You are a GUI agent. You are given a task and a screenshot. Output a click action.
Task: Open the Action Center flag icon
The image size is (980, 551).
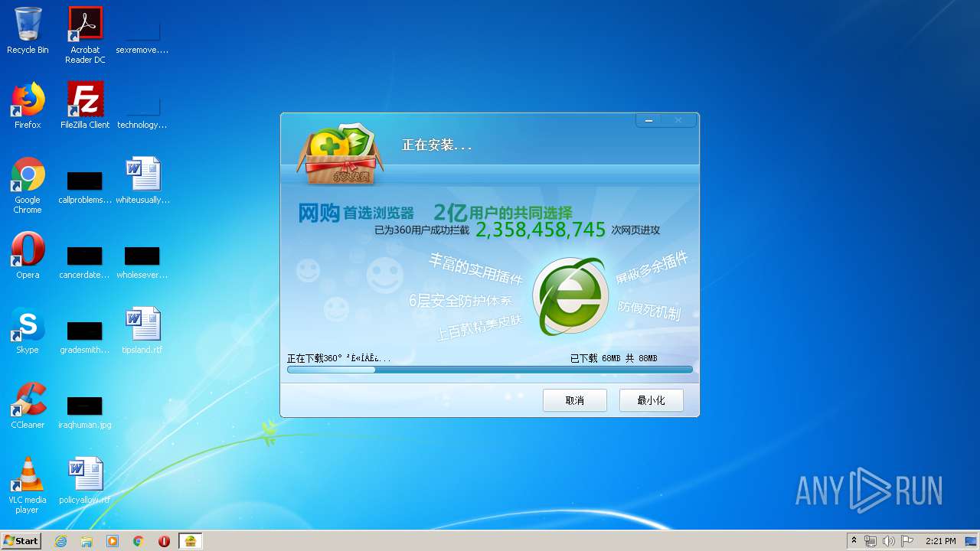point(907,541)
